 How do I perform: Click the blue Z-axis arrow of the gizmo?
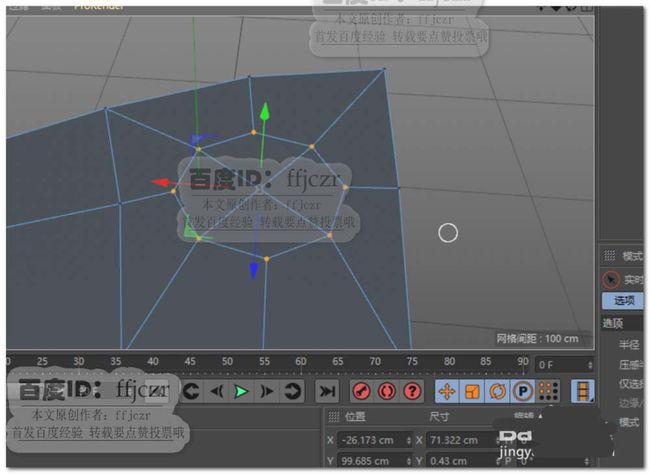coord(254,271)
